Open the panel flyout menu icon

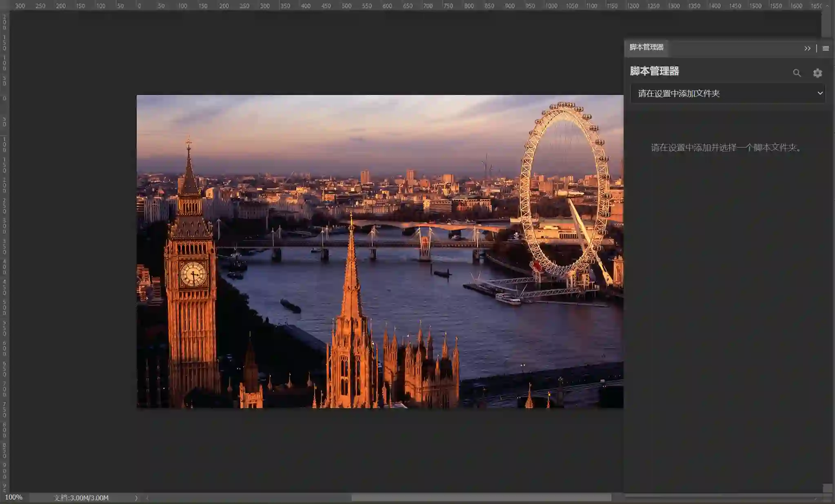(x=826, y=49)
